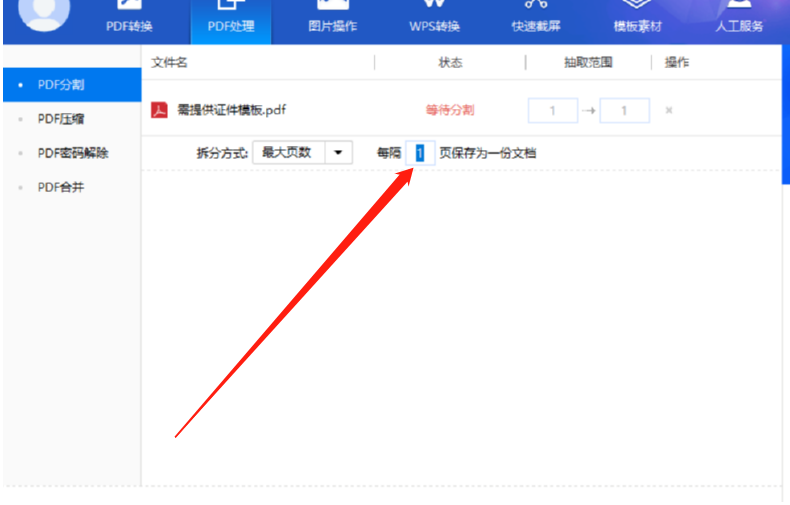Open the PDF转换 tab
Viewport: 790px width, 505px height.
point(129,20)
